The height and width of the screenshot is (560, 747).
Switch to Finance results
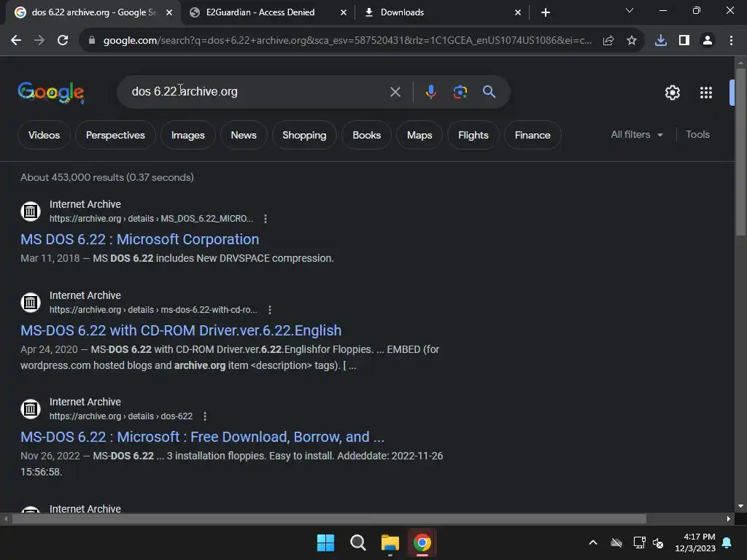pyautogui.click(x=532, y=135)
